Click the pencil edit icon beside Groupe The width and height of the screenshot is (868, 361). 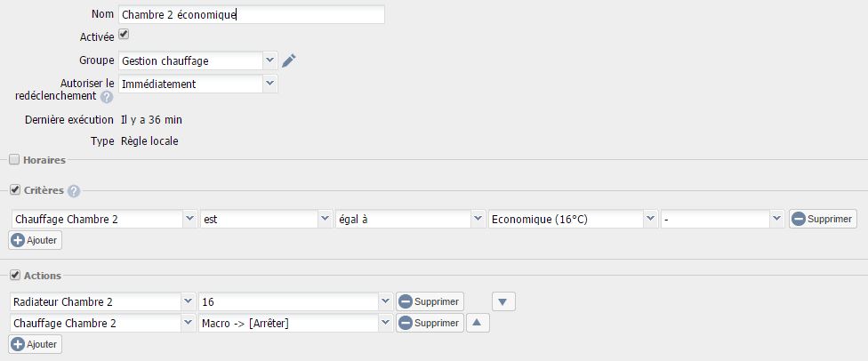(x=289, y=60)
